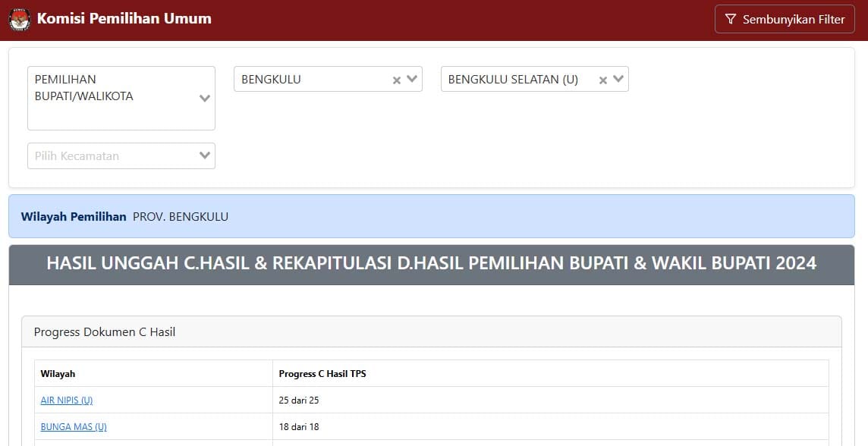Click the BENGKULU SELATAN (U) combo box text
The width and height of the screenshot is (868, 446).
click(516, 79)
